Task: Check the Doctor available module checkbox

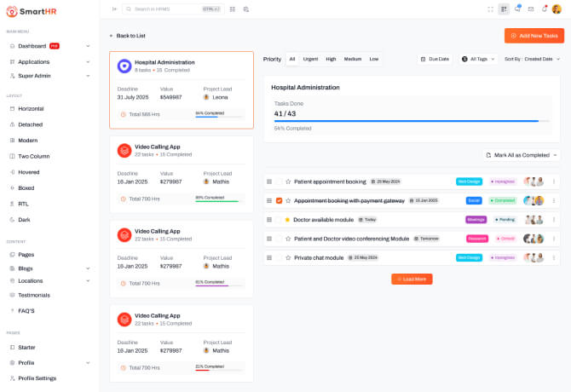Action: pos(279,219)
